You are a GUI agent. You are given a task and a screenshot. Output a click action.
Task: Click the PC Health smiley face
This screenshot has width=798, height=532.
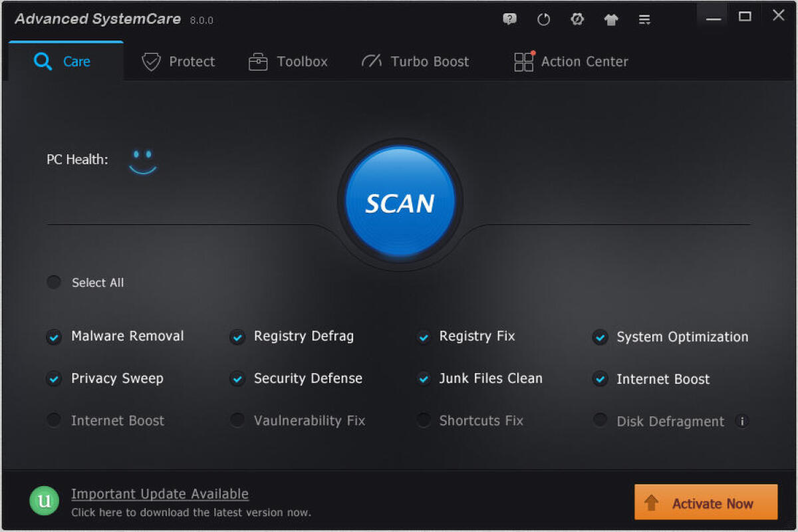tap(142, 160)
